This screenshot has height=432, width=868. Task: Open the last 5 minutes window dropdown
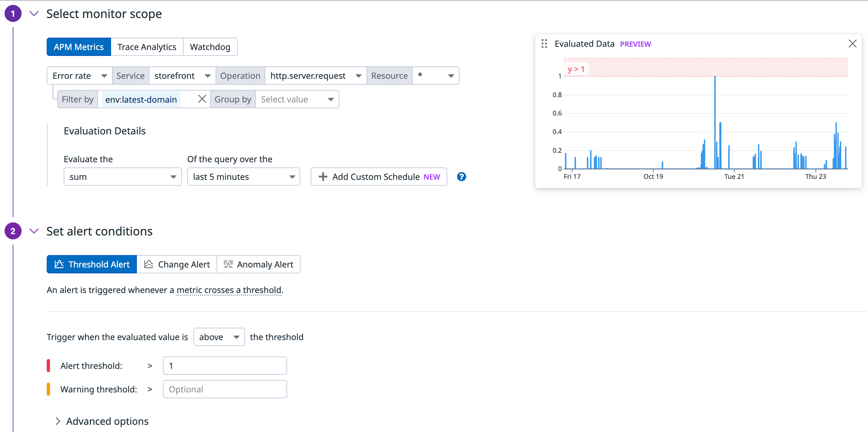243,177
